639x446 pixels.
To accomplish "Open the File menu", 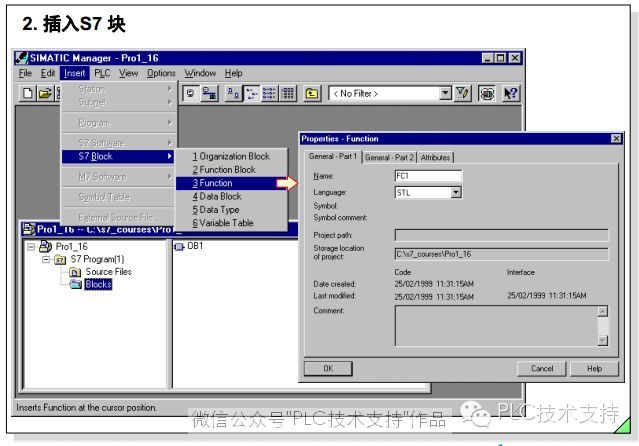I will point(25,73).
